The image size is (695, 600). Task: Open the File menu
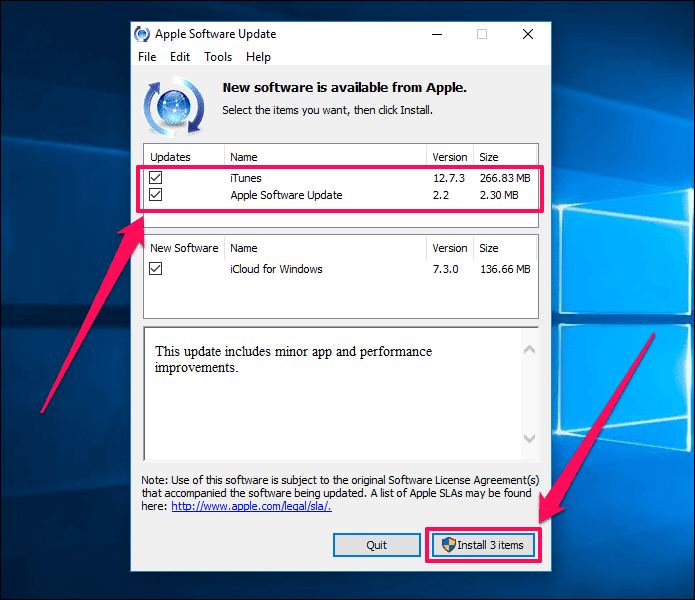click(x=147, y=57)
